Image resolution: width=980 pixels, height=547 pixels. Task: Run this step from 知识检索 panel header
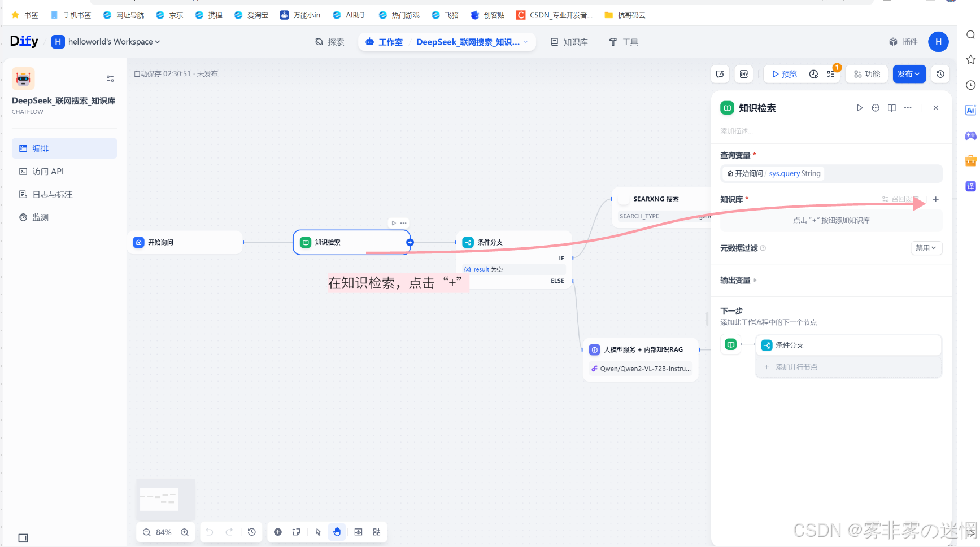click(860, 108)
